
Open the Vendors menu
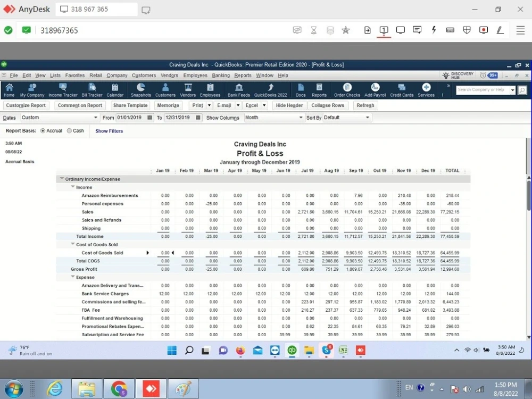pyautogui.click(x=169, y=76)
